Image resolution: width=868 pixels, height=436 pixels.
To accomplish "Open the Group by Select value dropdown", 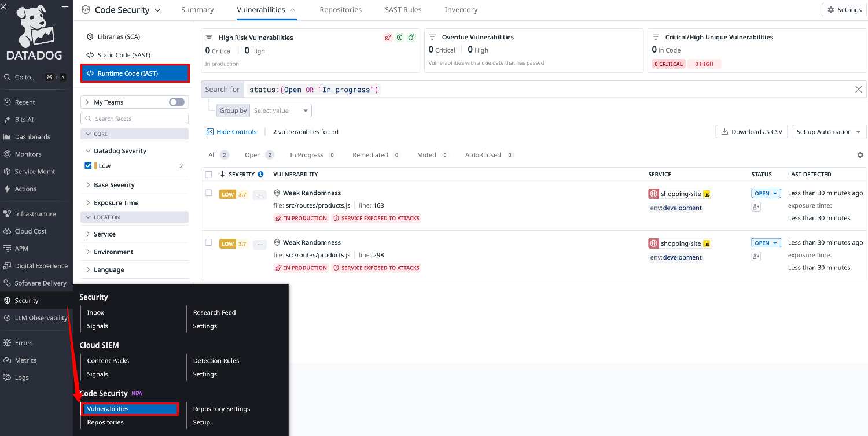I will [x=281, y=110].
